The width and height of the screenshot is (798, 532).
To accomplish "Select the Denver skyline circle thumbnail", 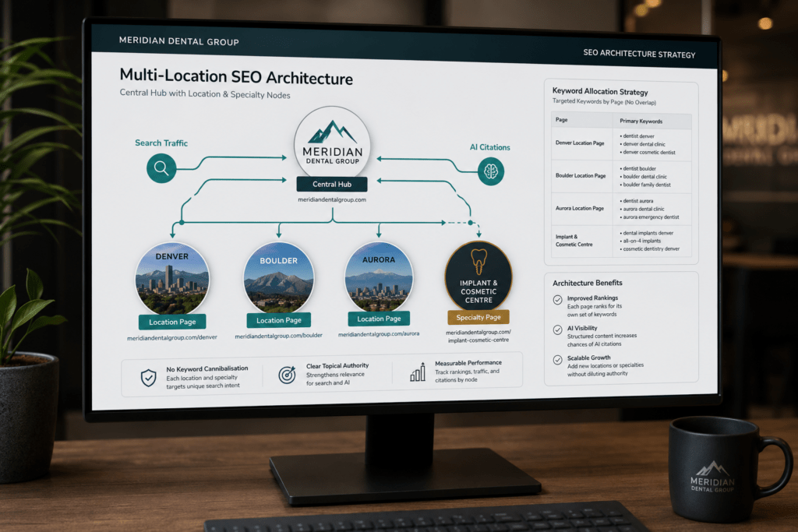I will [x=172, y=279].
